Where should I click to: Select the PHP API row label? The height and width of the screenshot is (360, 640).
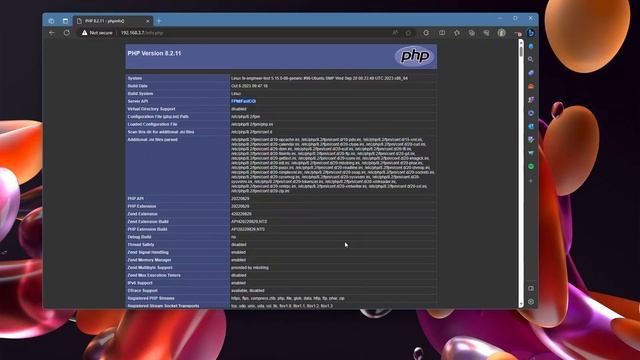[136, 199]
